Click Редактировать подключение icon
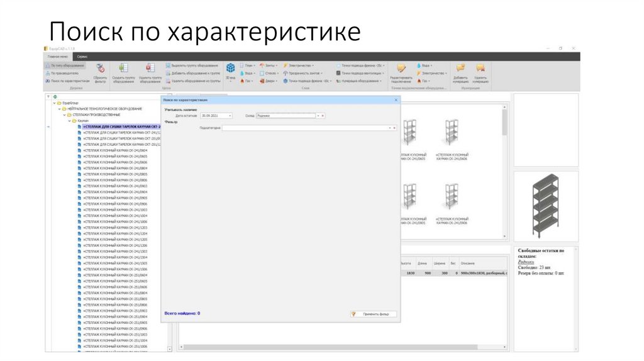Image resolution: width=644 pixels, height=361 pixels. pyautogui.click(x=401, y=68)
